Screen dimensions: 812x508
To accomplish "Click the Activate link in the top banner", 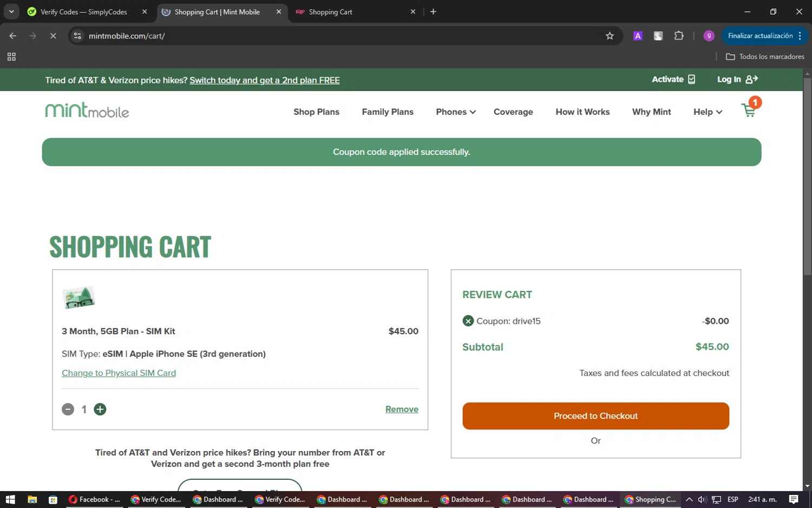I will (x=673, y=79).
